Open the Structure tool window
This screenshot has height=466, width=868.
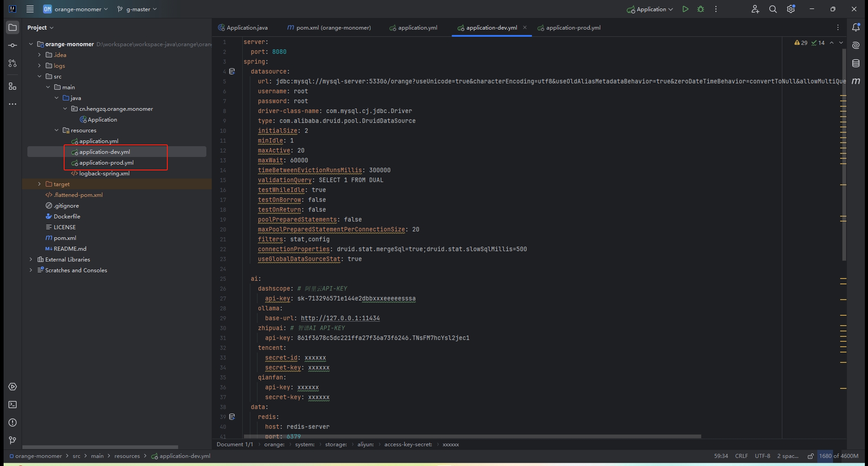tap(13, 86)
